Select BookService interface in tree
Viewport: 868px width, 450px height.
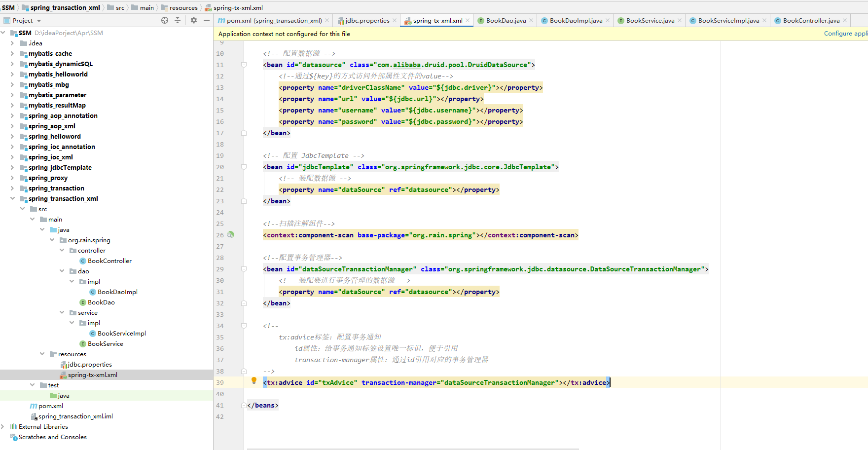[106, 343]
